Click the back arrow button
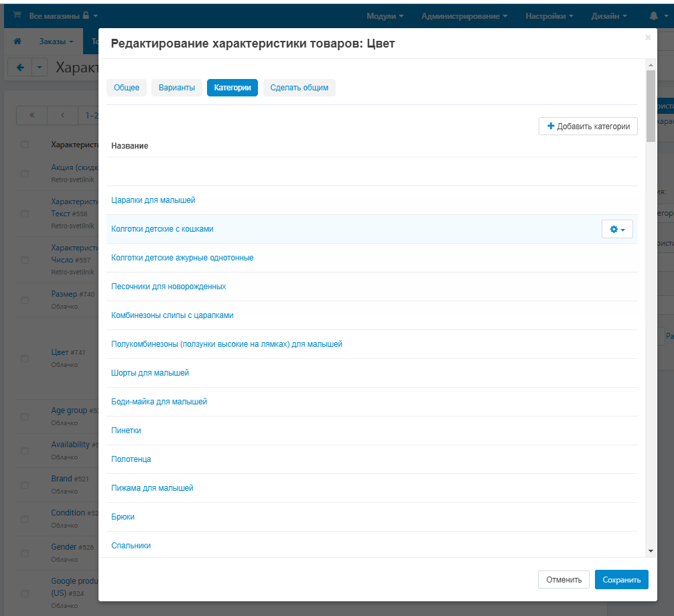The width and height of the screenshot is (674, 616). pos(20,68)
